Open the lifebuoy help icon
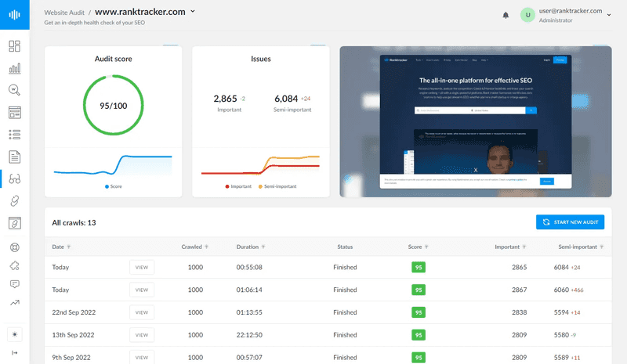The width and height of the screenshot is (627, 364). point(14,247)
